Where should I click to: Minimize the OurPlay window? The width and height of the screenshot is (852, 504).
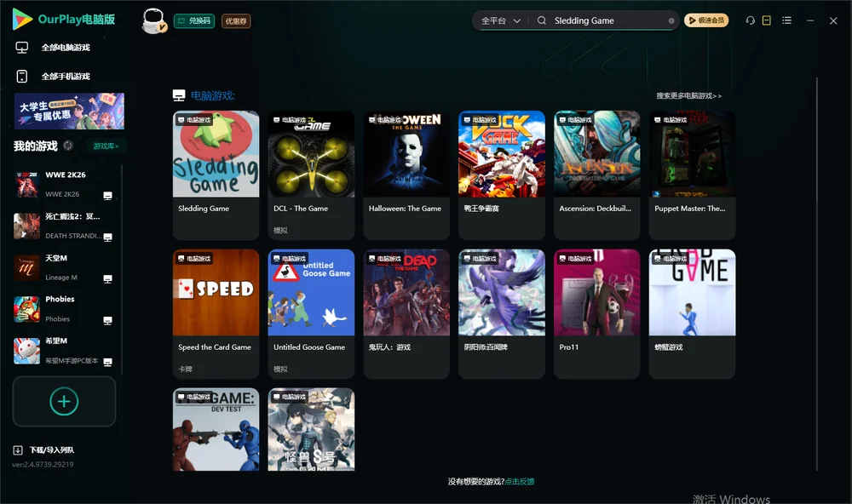[810, 20]
